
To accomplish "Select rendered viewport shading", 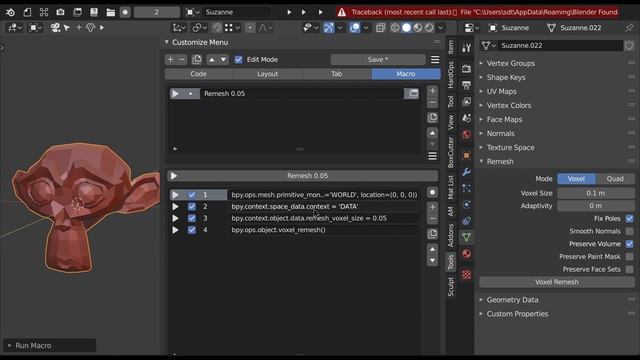I will pos(429,28).
